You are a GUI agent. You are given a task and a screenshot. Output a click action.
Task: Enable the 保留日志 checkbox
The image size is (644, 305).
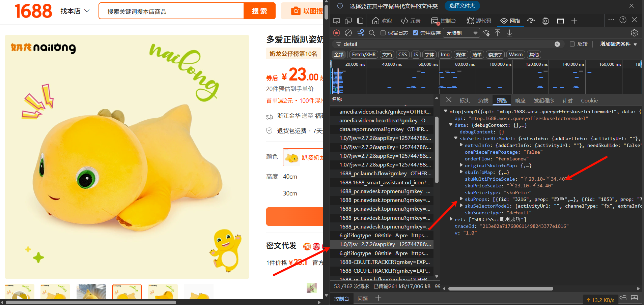(383, 33)
